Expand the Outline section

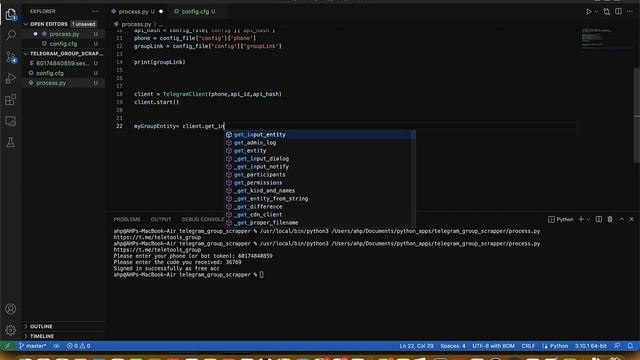pos(63,326)
